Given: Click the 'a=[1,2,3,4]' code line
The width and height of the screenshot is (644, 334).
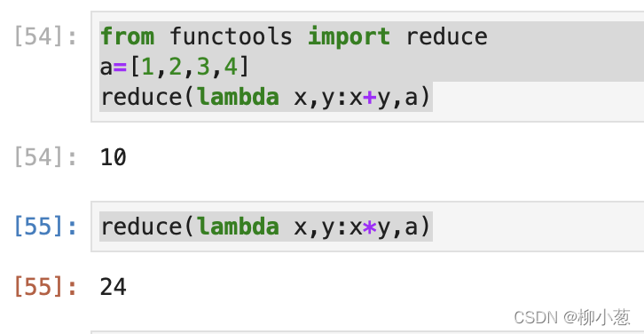Looking at the screenshot, I should [x=175, y=67].
